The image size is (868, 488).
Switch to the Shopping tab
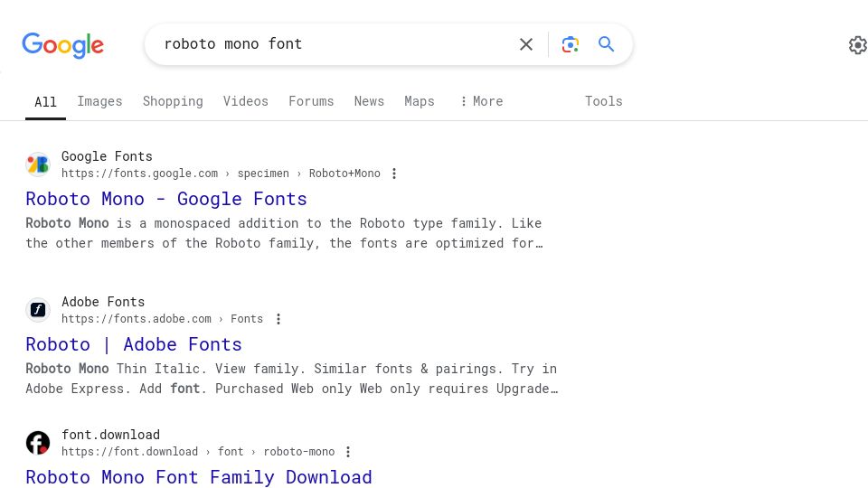tap(173, 101)
